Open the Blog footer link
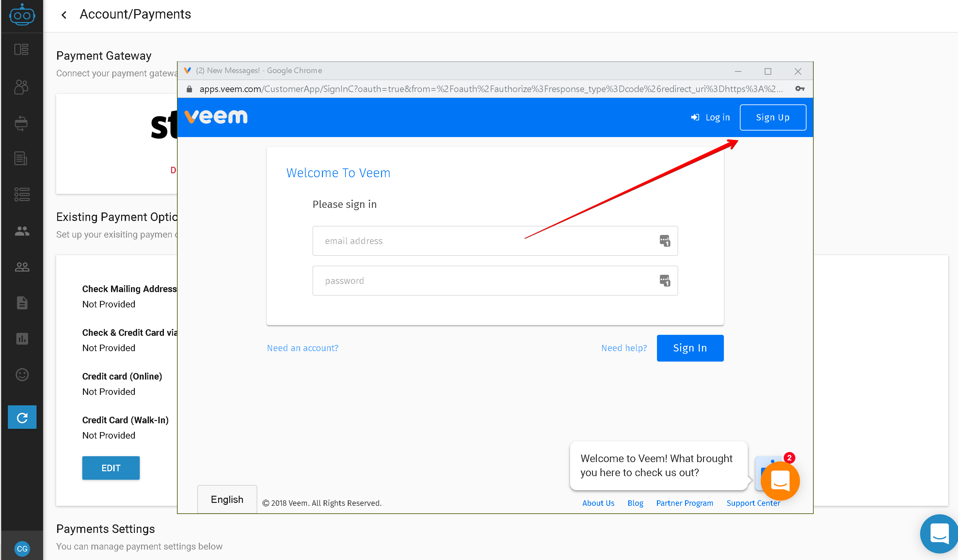Viewport: 958px width, 560px height. tap(635, 503)
